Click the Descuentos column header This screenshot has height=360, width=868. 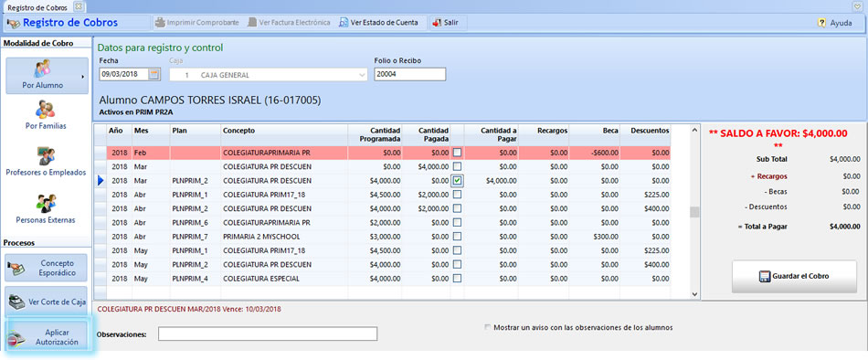point(645,134)
